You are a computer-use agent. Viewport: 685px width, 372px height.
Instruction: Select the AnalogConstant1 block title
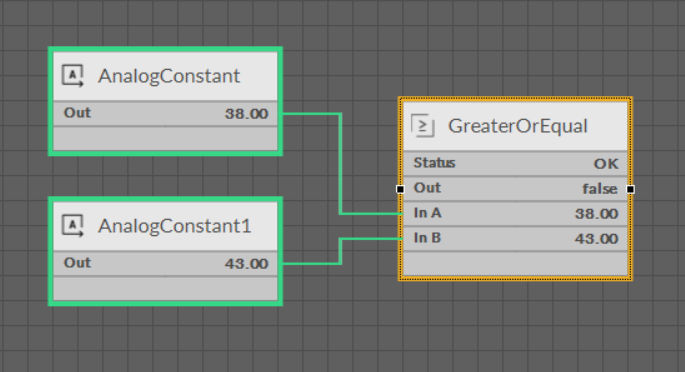point(174,226)
